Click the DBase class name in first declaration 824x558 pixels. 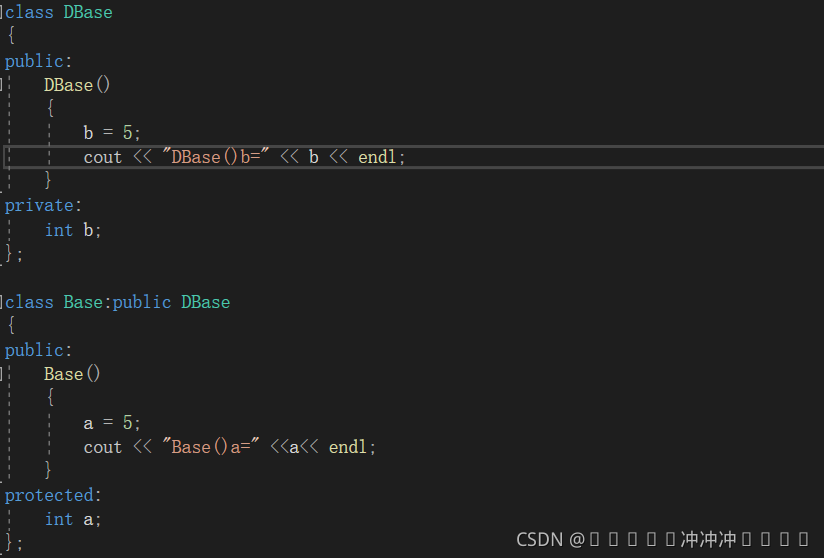coord(88,13)
